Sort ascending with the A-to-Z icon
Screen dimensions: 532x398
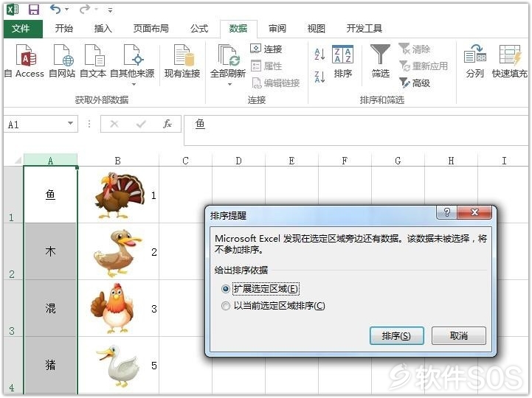pyautogui.click(x=319, y=55)
